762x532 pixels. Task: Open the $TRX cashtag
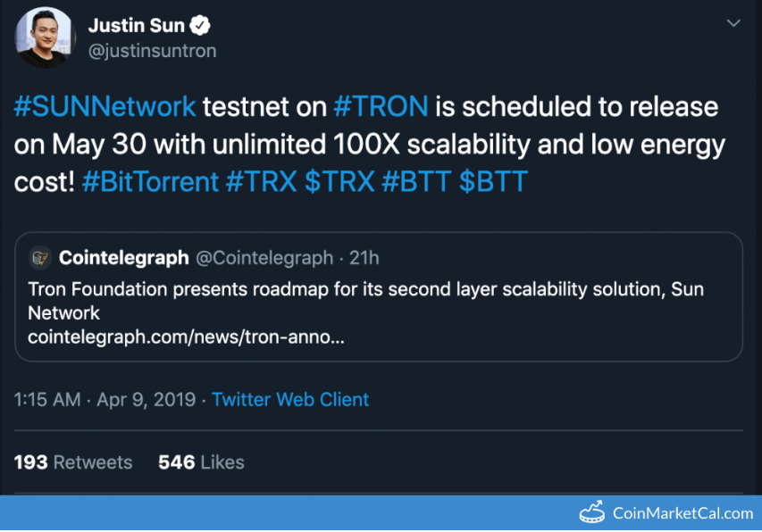(x=339, y=182)
